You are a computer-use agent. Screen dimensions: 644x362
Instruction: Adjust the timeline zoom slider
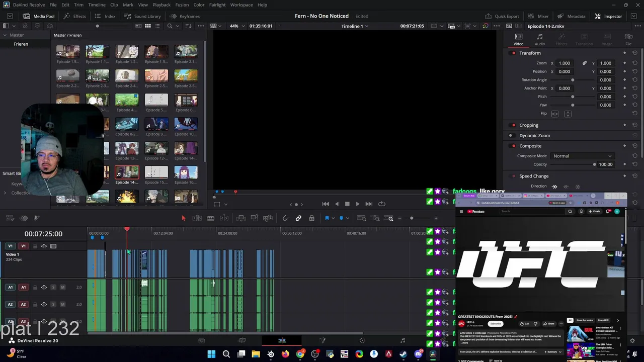[x=412, y=218]
